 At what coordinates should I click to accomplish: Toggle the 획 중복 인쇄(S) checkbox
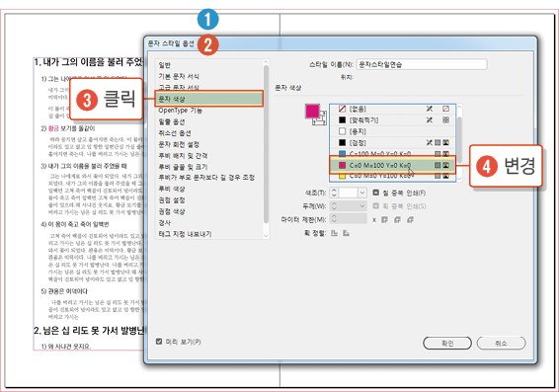375,206
